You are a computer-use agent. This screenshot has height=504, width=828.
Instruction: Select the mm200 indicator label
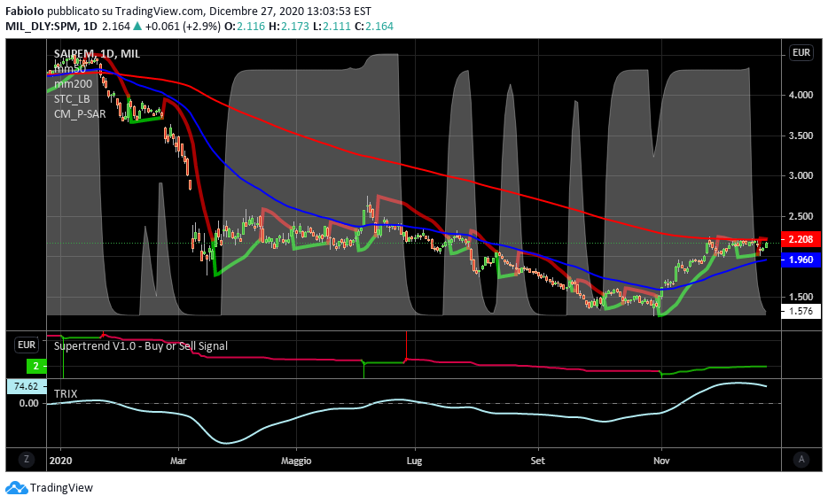point(73,83)
